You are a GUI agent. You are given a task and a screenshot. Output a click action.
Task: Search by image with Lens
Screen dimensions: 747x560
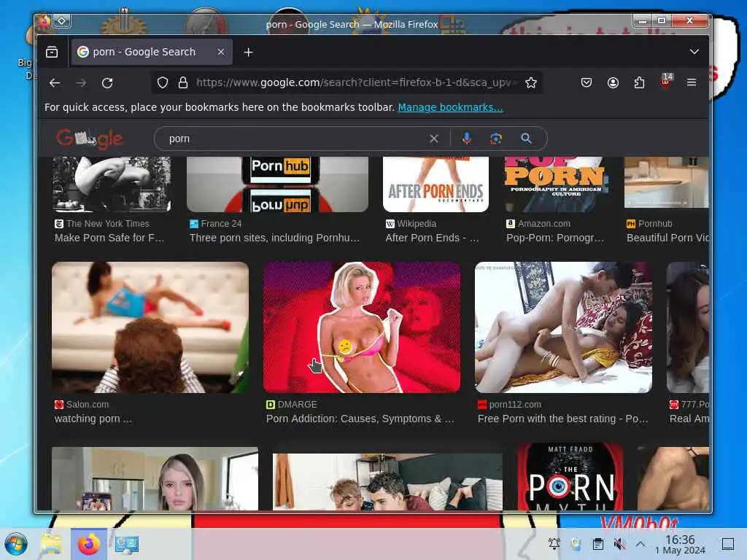[496, 139]
